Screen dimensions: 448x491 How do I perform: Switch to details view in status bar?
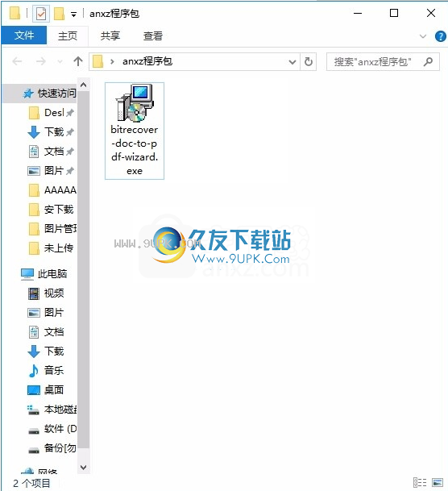tap(420, 483)
